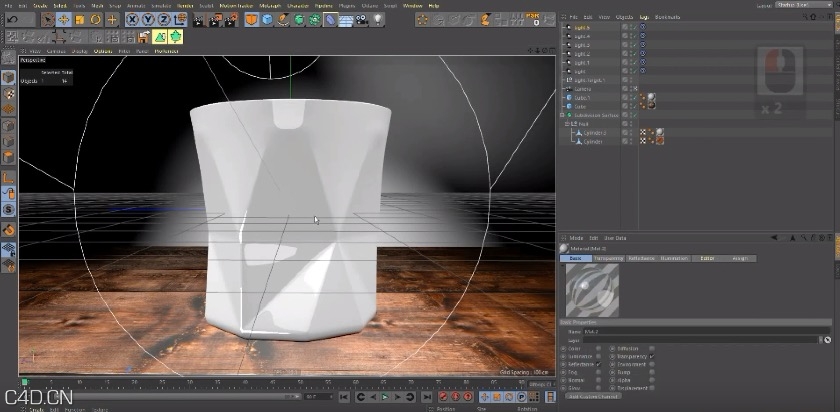Click the Attribute Manager back arrow
This screenshot has width=840, height=412.
[774, 238]
